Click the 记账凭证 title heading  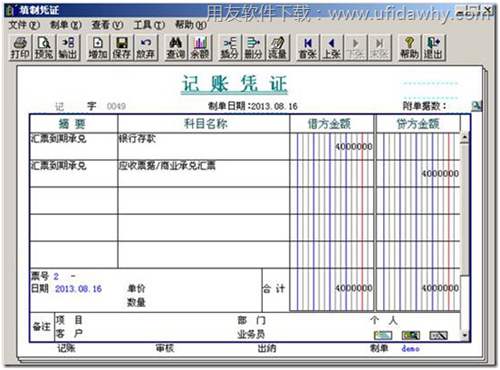235,84
